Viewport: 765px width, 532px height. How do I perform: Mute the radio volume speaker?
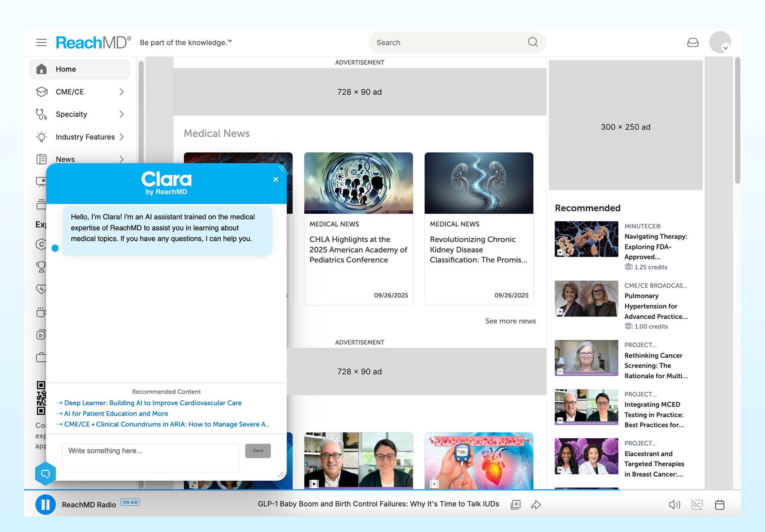click(x=674, y=505)
